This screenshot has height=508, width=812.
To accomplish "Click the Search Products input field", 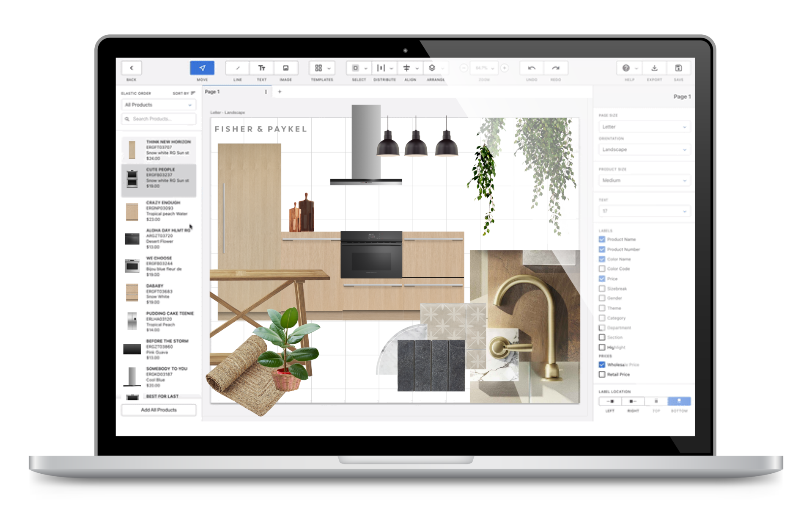I will pyautogui.click(x=161, y=119).
